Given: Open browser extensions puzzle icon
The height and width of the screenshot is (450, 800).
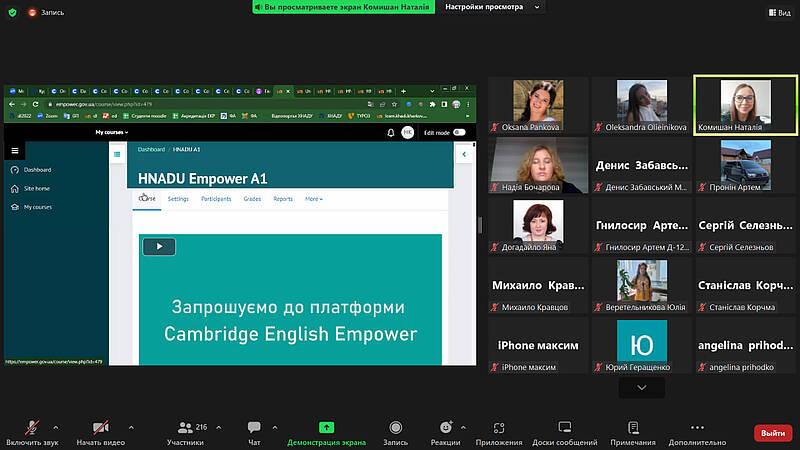Looking at the screenshot, I should pyautogui.click(x=433, y=104).
